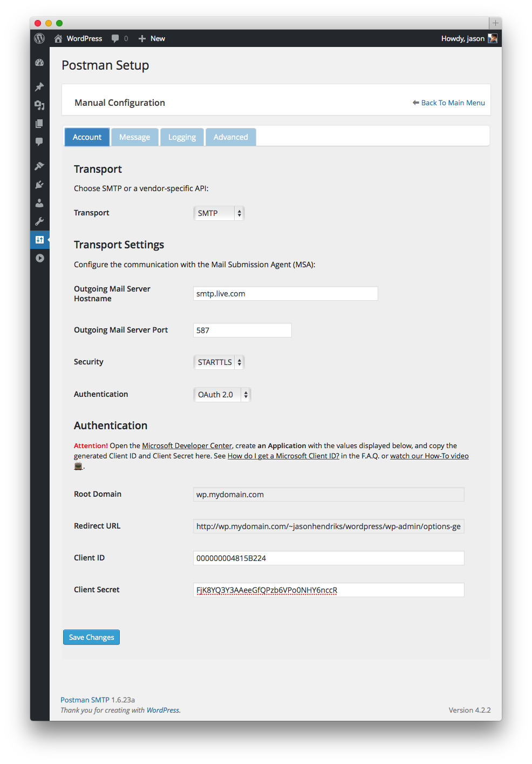Open the Security STARTTLS dropdown
The image size is (532, 764).
coord(219,362)
